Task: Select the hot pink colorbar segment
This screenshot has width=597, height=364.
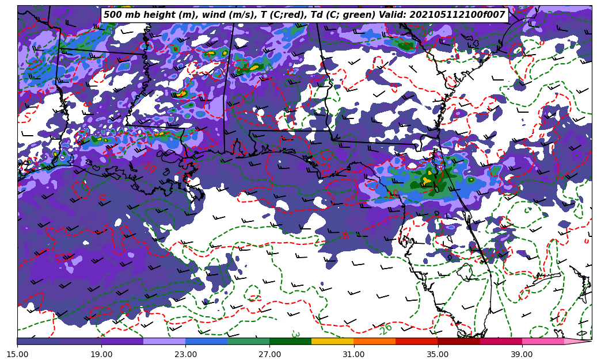Action: click(542, 341)
